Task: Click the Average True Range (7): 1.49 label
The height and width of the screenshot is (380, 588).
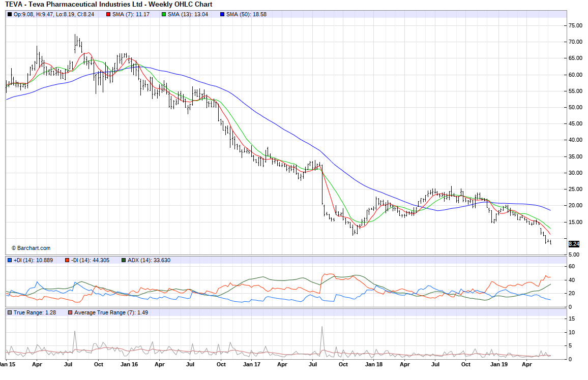Action: pos(111,312)
